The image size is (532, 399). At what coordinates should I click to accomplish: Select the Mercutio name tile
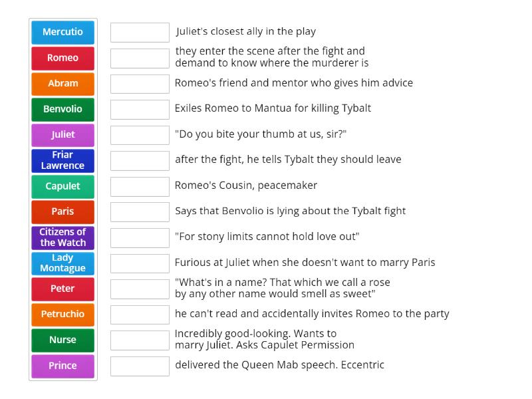pyautogui.click(x=63, y=32)
